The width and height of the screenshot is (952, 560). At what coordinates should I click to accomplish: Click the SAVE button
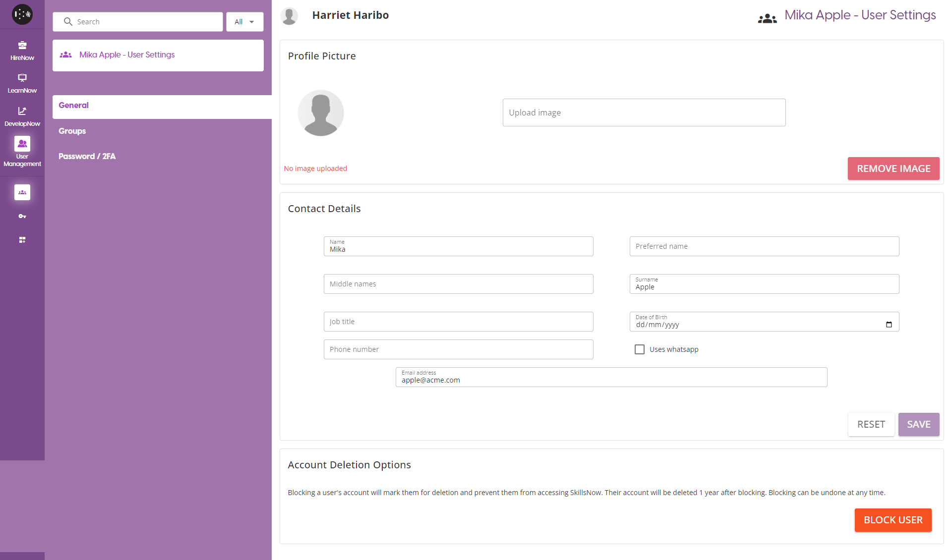point(918,424)
